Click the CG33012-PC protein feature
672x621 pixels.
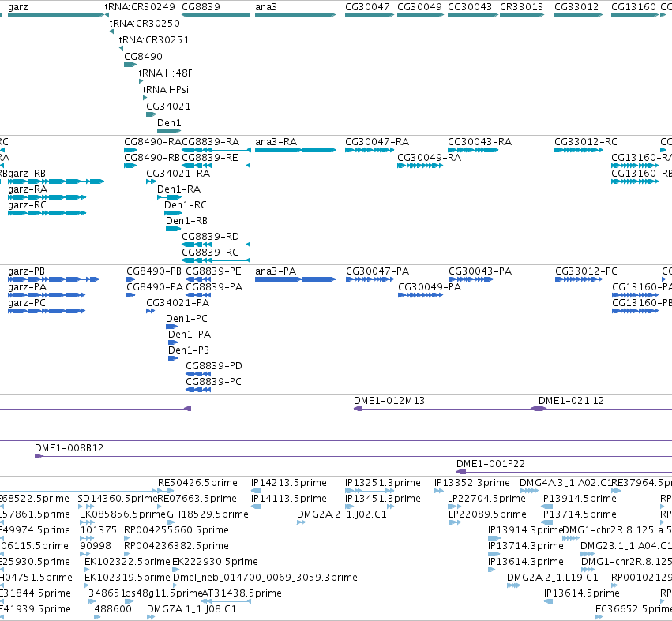(577, 279)
